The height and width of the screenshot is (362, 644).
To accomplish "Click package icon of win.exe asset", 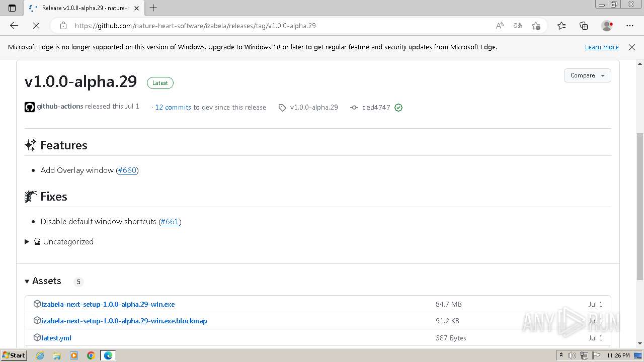I will tap(37, 304).
